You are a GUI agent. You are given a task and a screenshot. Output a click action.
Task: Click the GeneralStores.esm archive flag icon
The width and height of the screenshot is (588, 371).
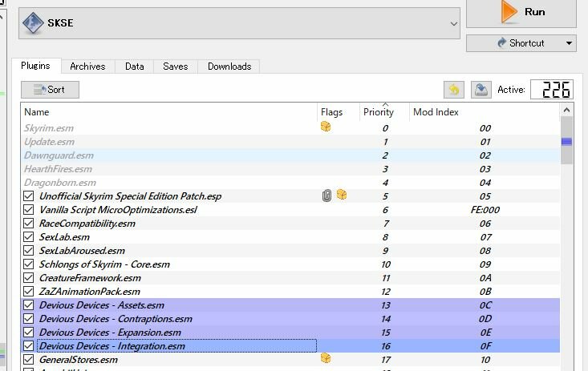[326, 358]
